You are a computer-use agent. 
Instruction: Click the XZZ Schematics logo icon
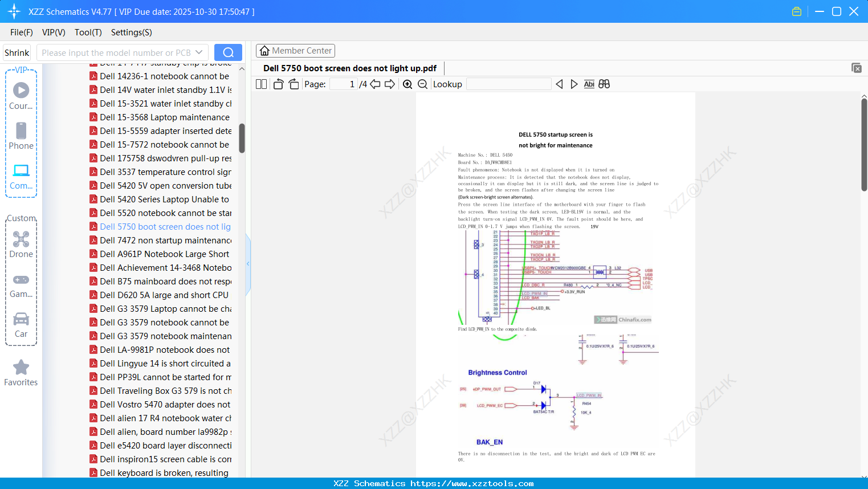click(x=14, y=11)
